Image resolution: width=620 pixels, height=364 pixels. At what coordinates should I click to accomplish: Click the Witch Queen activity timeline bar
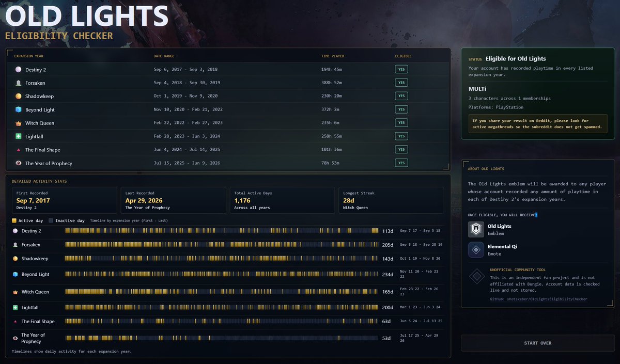tap(222, 292)
